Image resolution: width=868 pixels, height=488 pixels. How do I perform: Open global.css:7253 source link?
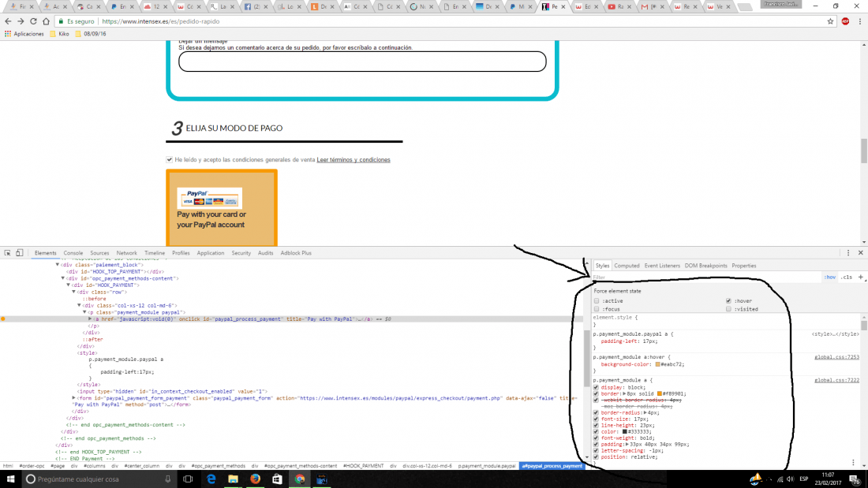point(836,357)
